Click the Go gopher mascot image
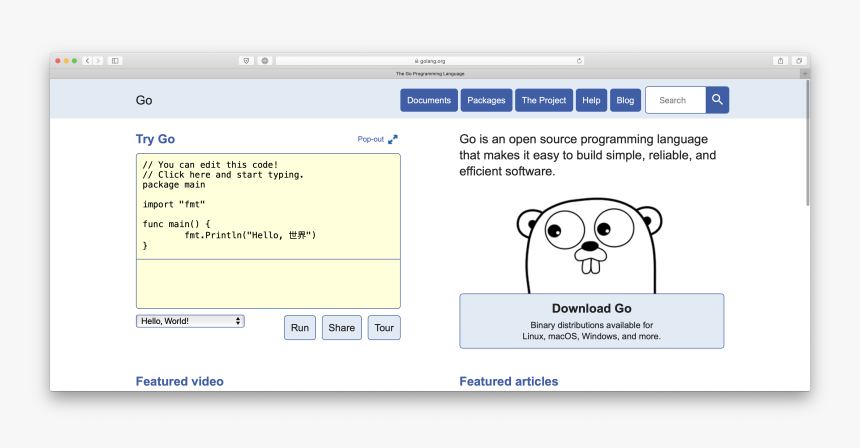The image size is (860, 448). click(590, 245)
